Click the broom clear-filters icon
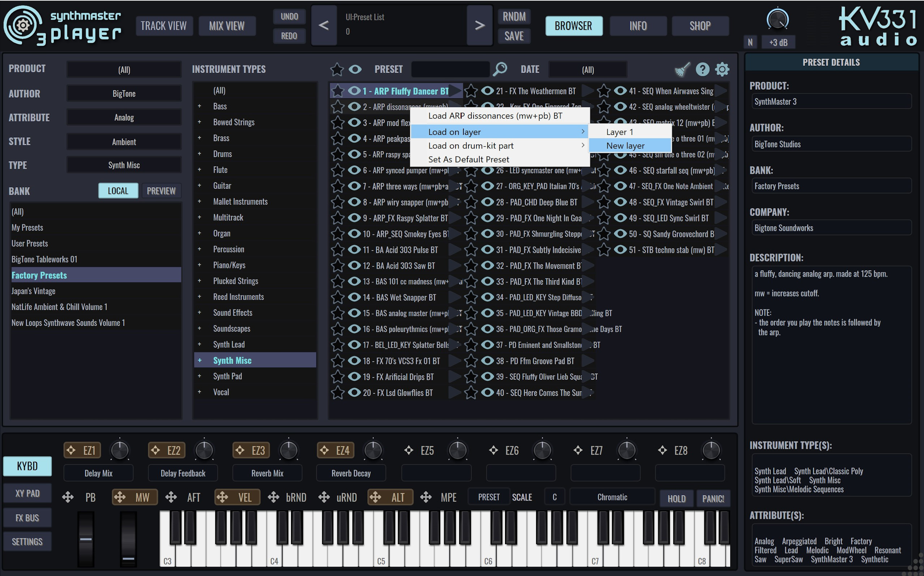 (682, 69)
